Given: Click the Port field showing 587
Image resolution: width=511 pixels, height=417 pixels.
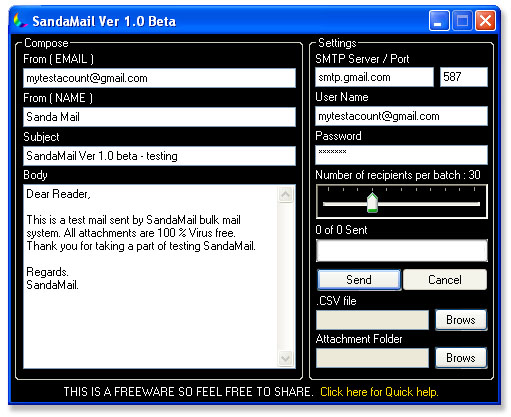Looking at the screenshot, I should 464,77.
